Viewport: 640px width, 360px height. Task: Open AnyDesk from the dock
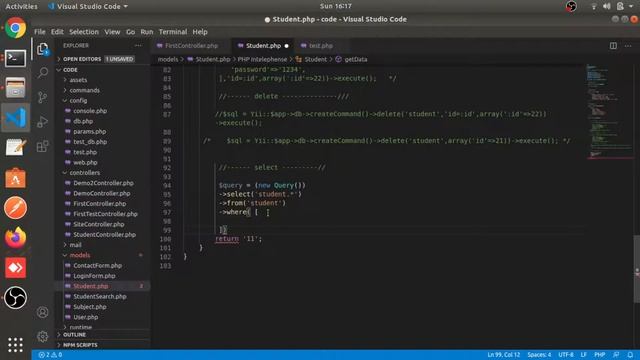pos(16,268)
